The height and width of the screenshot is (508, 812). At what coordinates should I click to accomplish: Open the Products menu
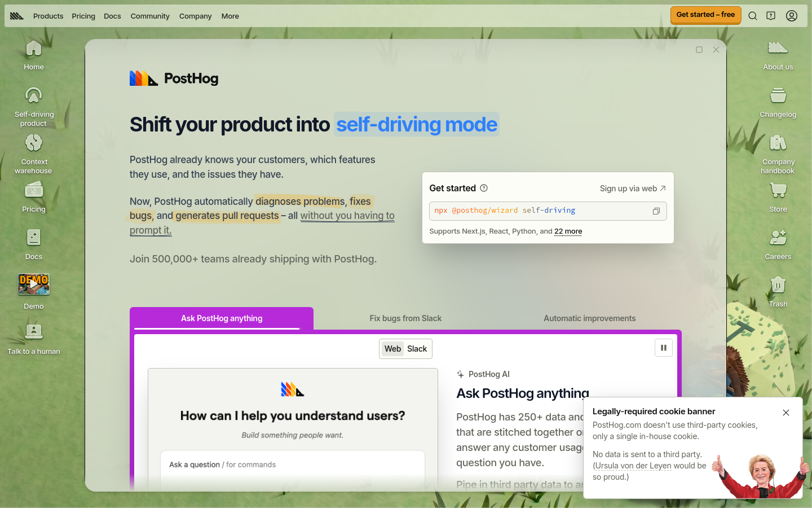tap(48, 16)
